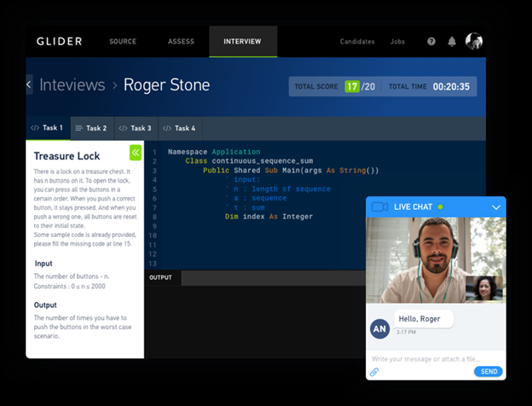The height and width of the screenshot is (406, 532).
Task: Open the Inteviews breadcrumb
Action: tap(72, 84)
